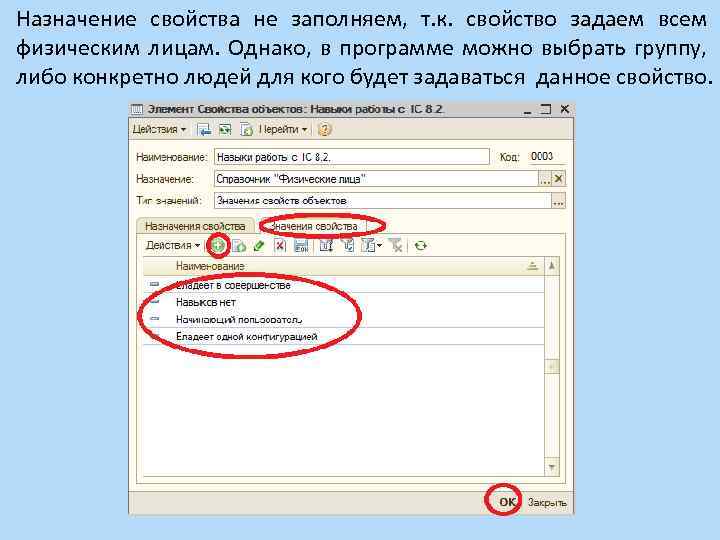
Task: Click the window system icon in title bar
Action: [137, 110]
